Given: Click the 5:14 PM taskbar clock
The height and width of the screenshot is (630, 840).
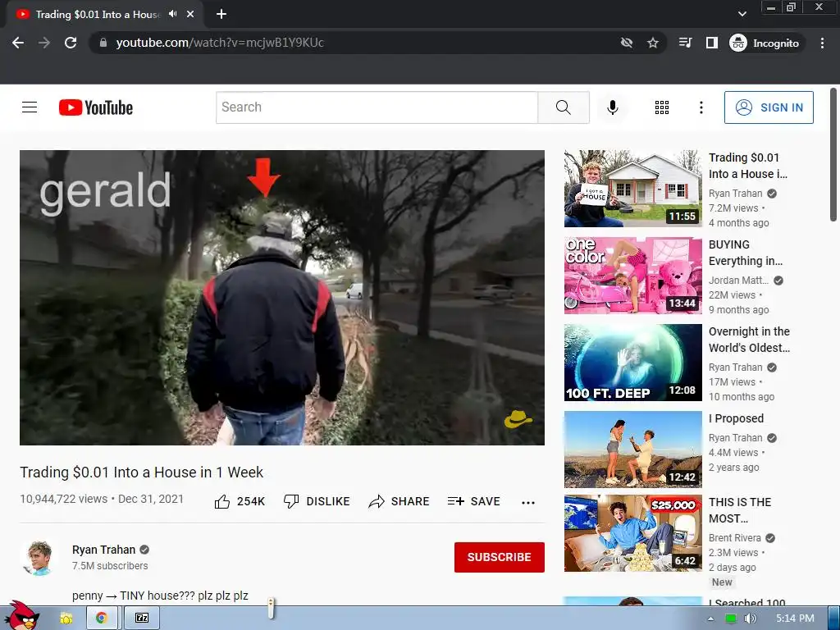Looking at the screenshot, I should point(795,619).
